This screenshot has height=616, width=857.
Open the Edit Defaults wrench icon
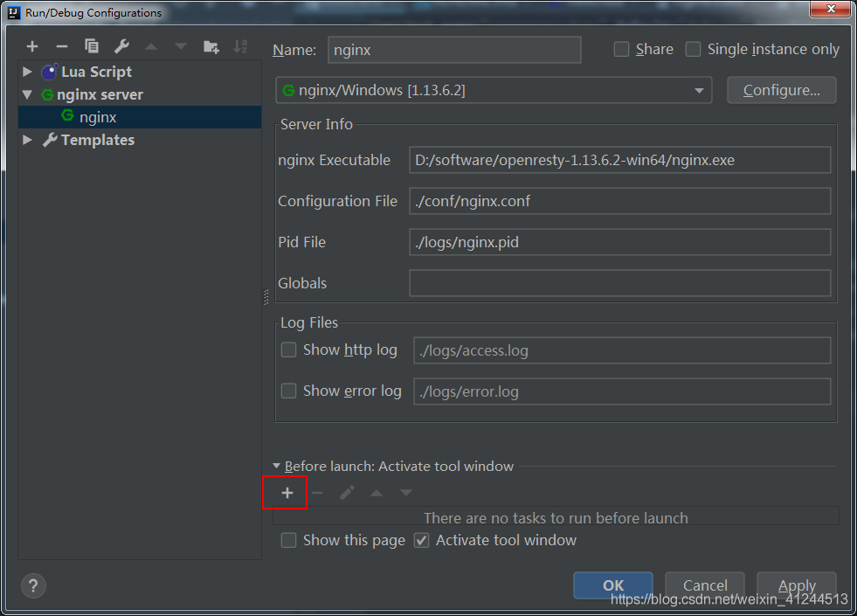121,46
